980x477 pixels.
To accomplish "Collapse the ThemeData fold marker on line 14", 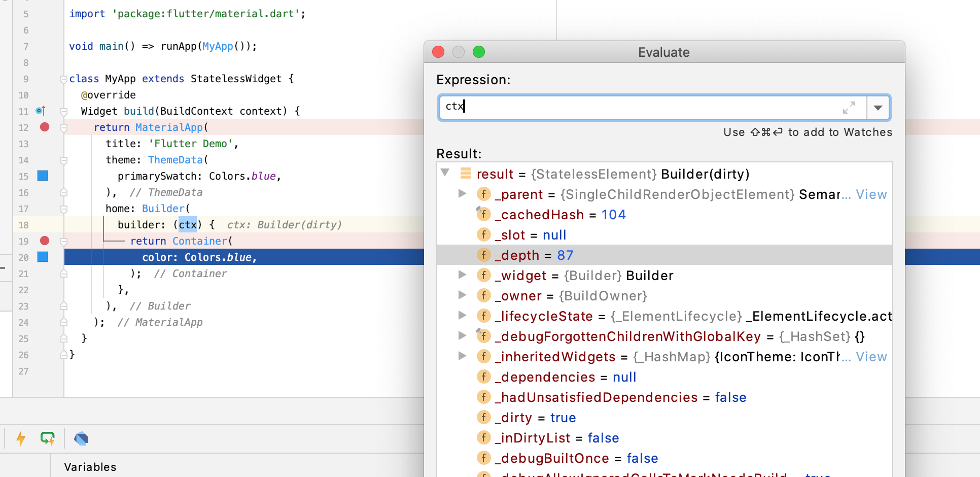I will 64,160.
